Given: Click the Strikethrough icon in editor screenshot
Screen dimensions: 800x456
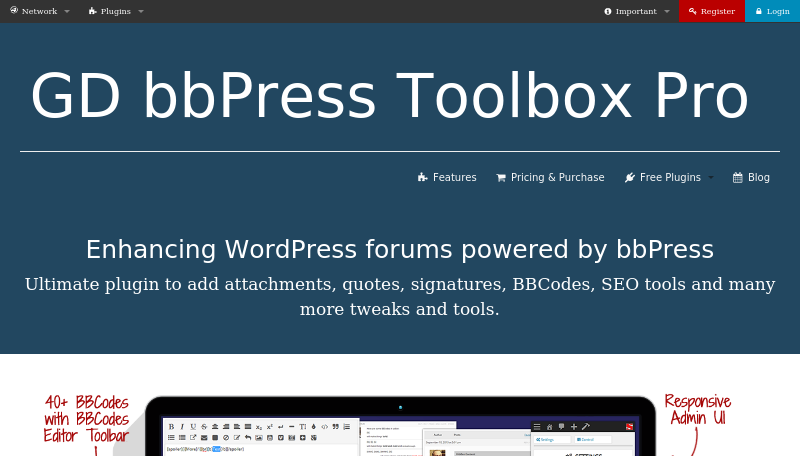Looking at the screenshot, I should tap(204, 427).
